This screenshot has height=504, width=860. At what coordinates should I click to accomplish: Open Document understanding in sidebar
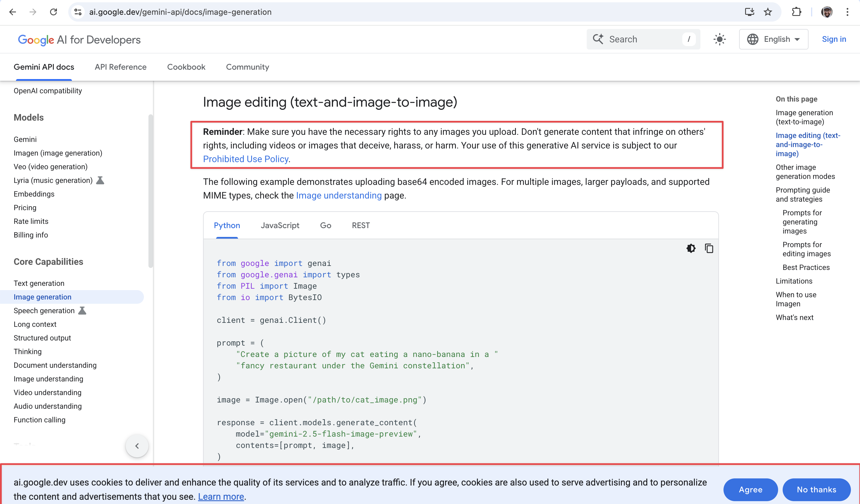(55, 365)
